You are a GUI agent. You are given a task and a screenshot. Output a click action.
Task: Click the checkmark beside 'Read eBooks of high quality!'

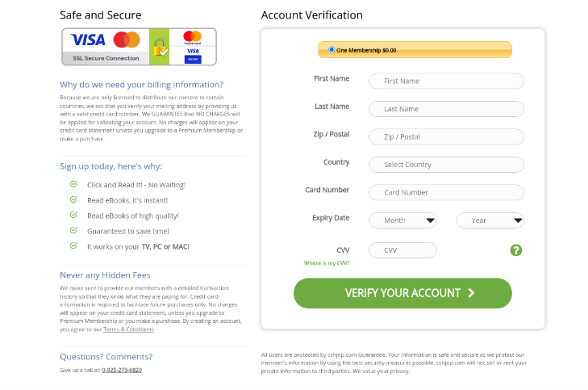(73, 215)
